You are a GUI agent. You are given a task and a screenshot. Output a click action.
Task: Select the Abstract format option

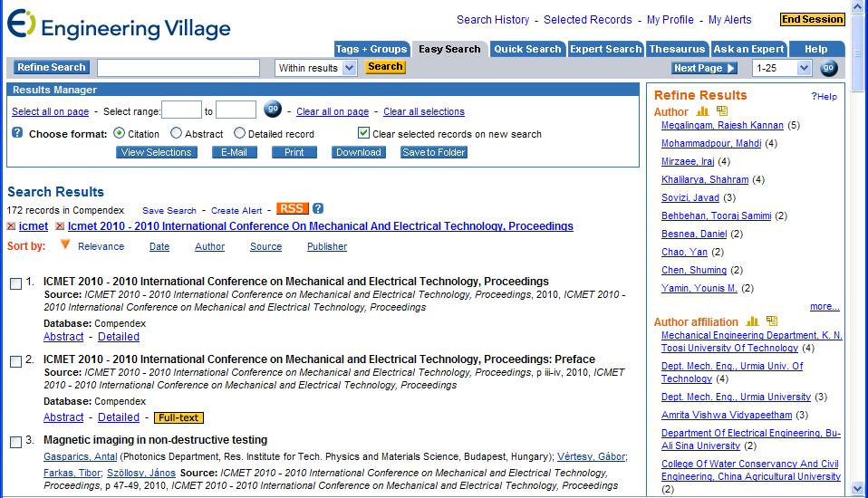click(176, 133)
